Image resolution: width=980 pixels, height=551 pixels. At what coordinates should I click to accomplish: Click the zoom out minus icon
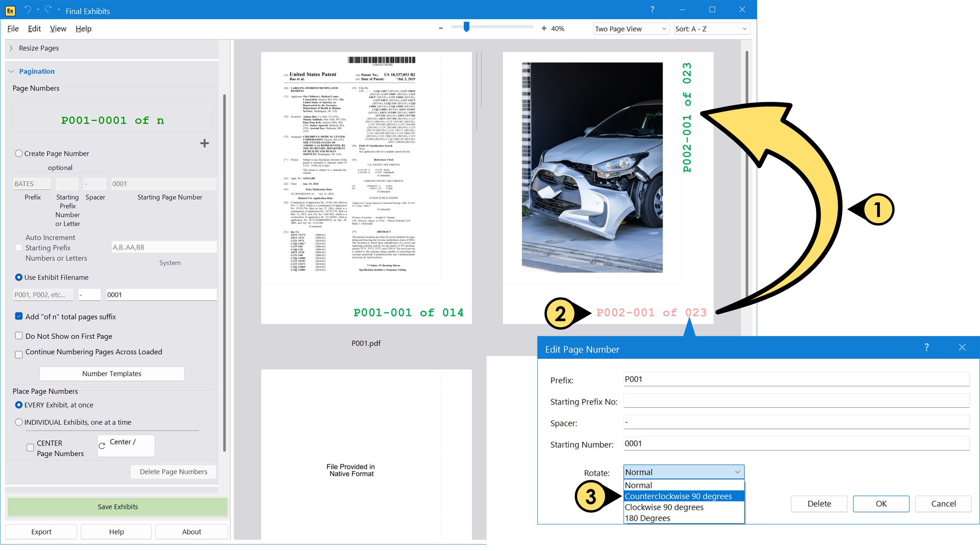coord(441,28)
